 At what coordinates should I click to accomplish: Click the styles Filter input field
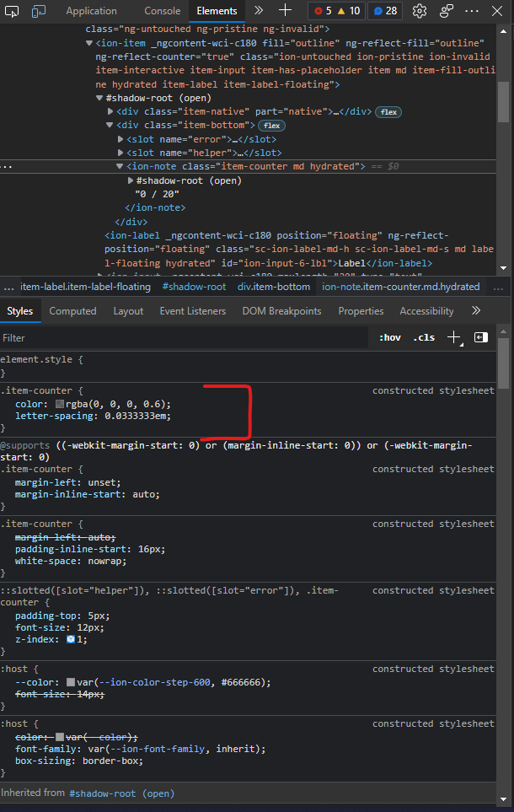[x=84, y=337]
